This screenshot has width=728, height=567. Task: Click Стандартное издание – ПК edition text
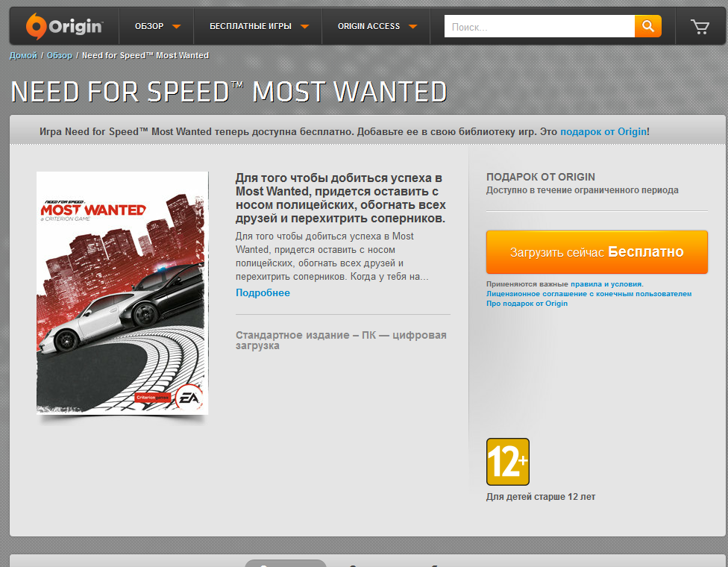(341, 340)
